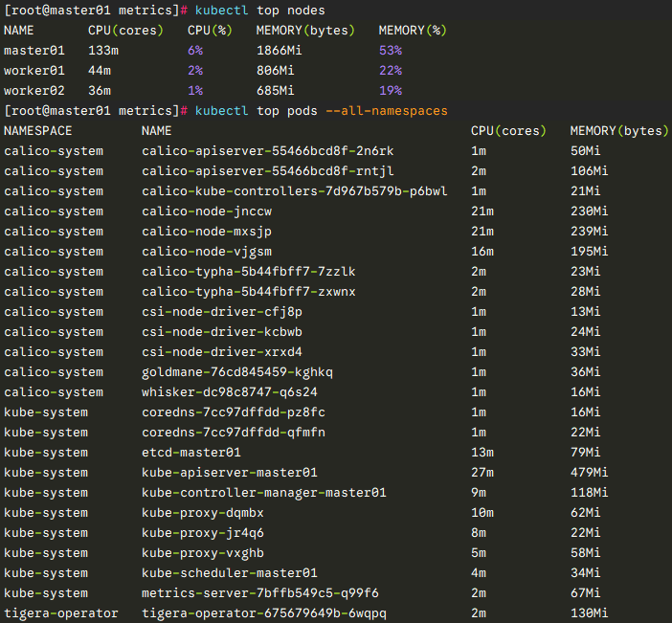Select pod goldmane-76cd845459-kghkq
Image resolution: width=672 pixels, height=623 pixels.
(x=237, y=372)
